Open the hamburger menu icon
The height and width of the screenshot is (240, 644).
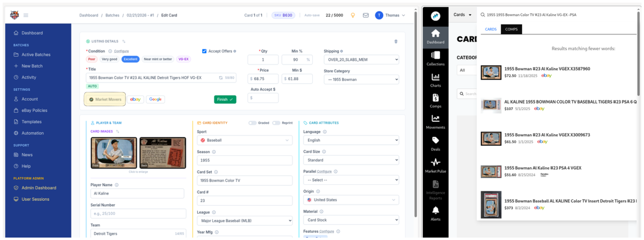(x=26, y=15)
